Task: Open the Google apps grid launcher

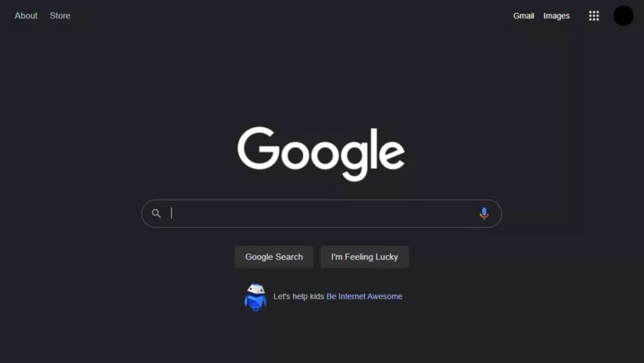Action: click(594, 16)
